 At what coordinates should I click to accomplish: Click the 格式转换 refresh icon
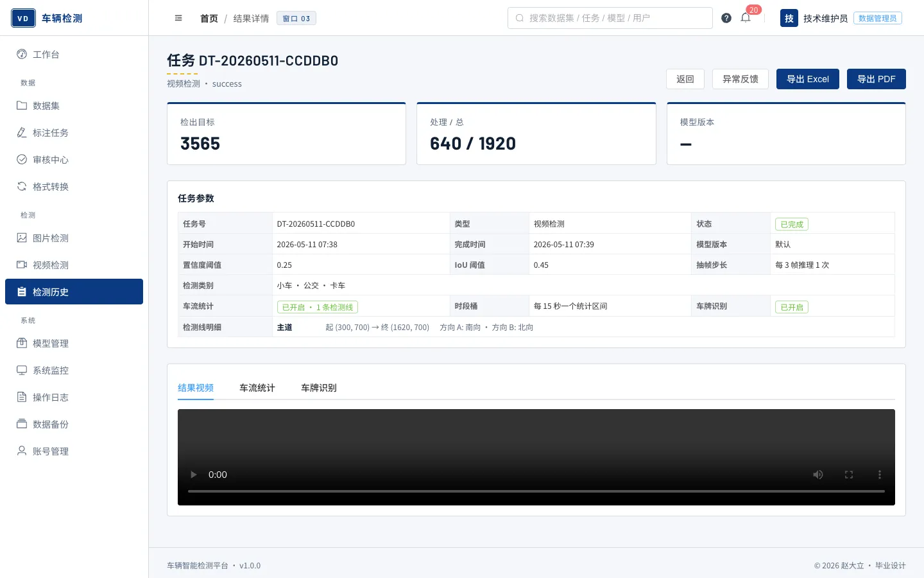pyautogui.click(x=22, y=187)
